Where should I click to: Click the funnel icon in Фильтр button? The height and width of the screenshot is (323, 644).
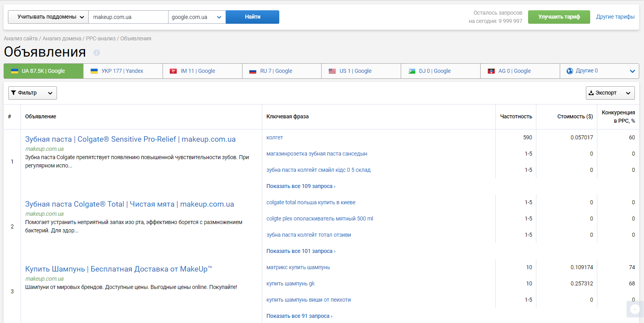pos(13,93)
